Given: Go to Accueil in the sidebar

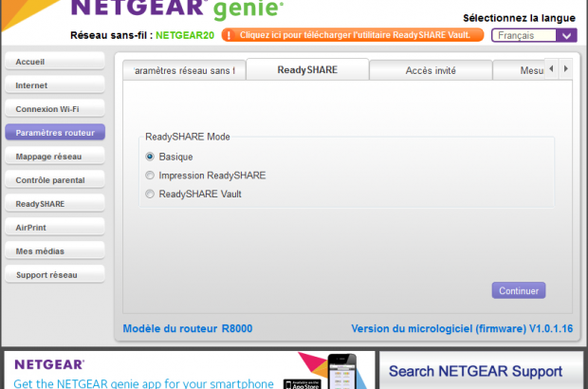Looking at the screenshot, I should (54, 62).
